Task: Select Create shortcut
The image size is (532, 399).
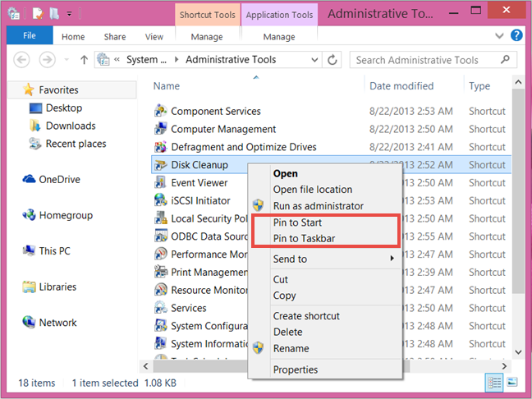Action: [x=306, y=316]
